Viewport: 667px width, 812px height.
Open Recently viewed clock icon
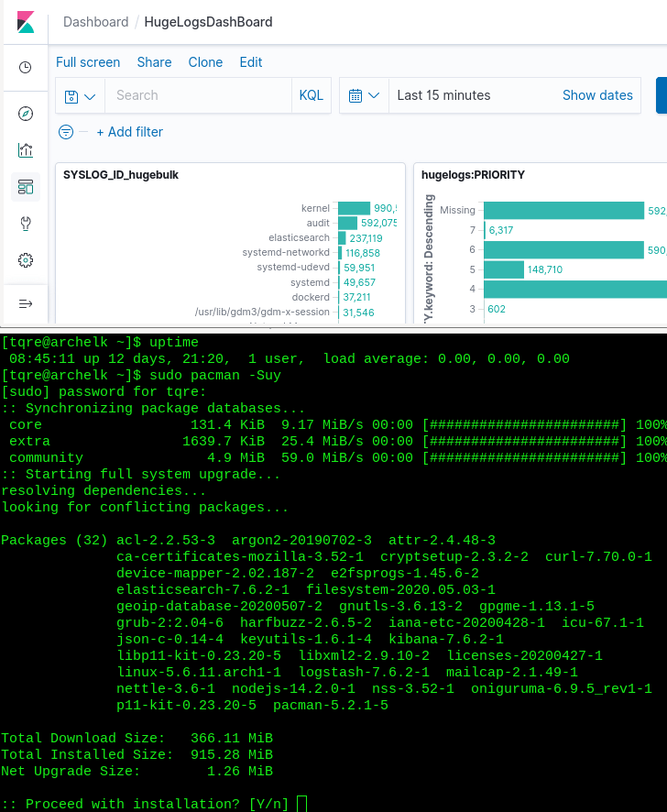tap(26, 67)
